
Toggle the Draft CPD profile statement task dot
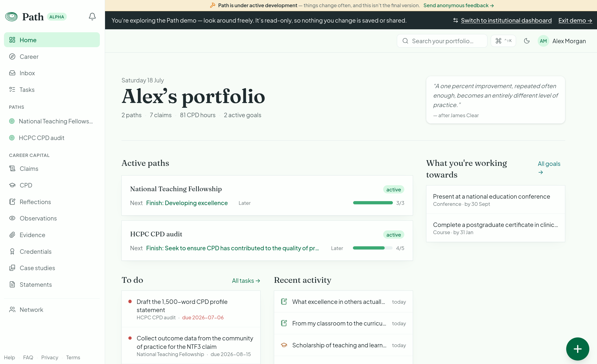tap(130, 301)
